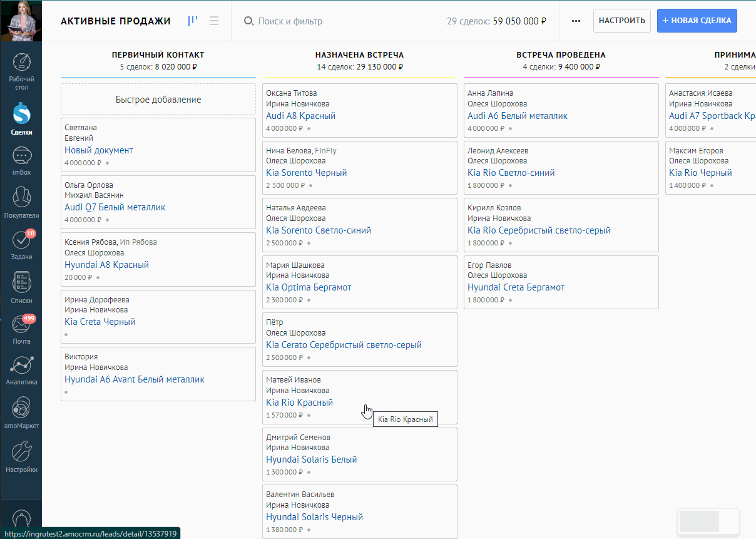Open the Аналитика section
This screenshot has height=539, width=756.
click(22, 371)
